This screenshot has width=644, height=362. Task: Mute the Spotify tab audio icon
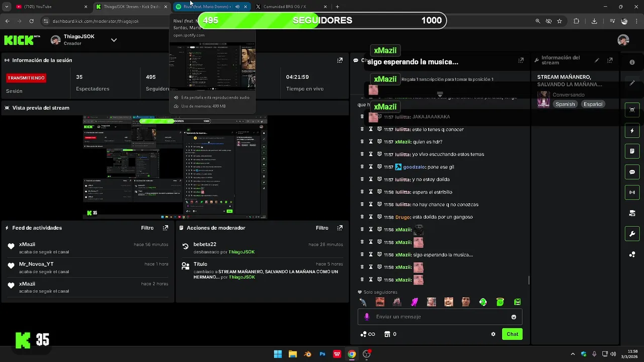point(237,7)
